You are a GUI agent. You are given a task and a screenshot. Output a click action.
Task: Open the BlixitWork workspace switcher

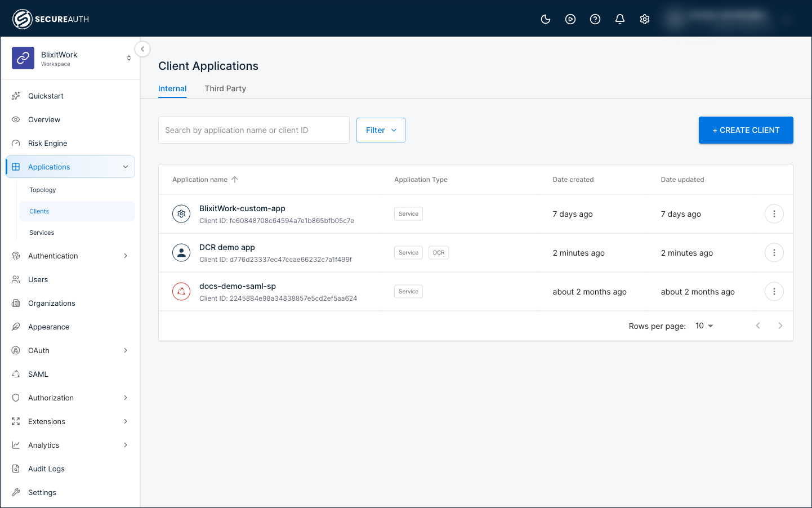(x=129, y=58)
